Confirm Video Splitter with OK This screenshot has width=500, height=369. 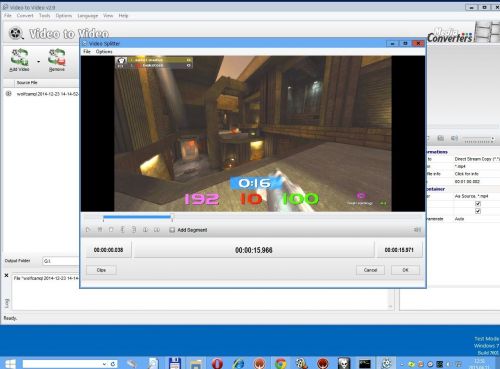click(x=405, y=270)
